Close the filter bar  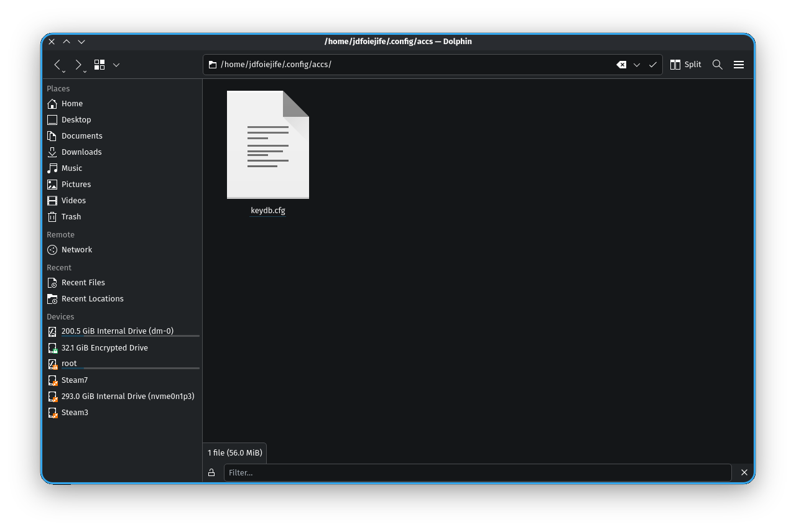[744, 473]
